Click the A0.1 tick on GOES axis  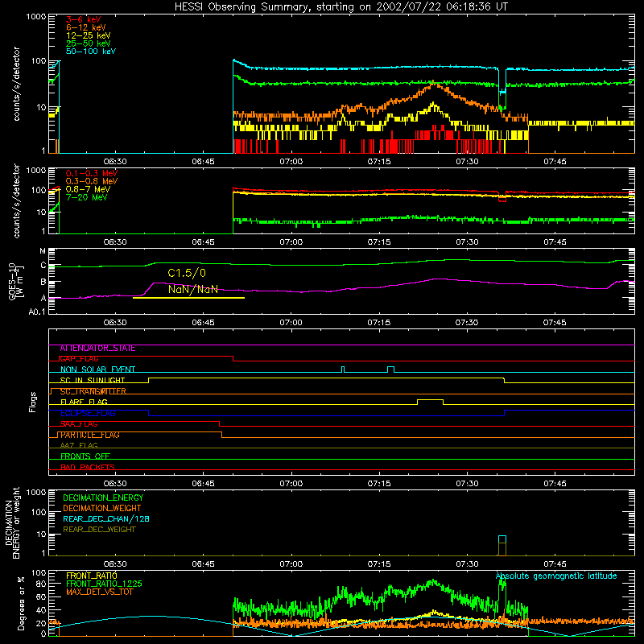(x=37, y=312)
